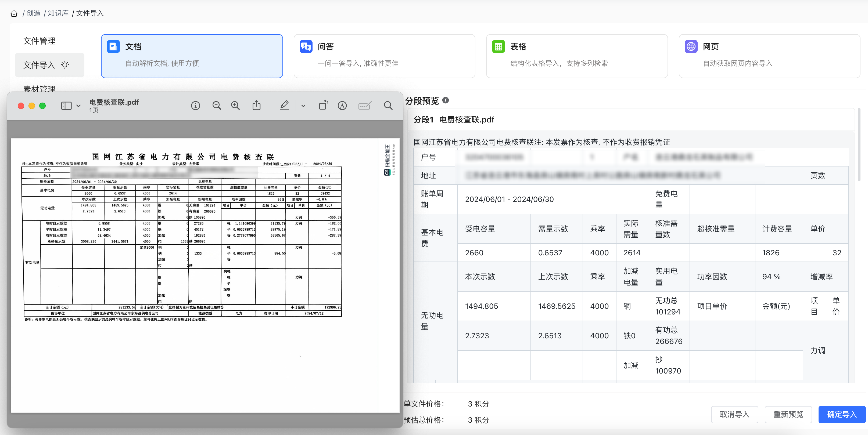Click the home icon in breadcrumb
The height and width of the screenshot is (435, 868).
(14, 13)
